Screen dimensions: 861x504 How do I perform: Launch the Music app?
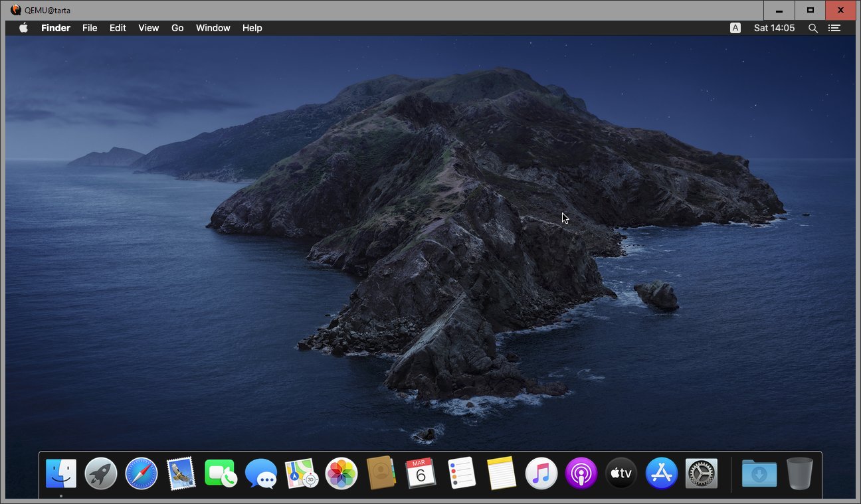(541, 474)
